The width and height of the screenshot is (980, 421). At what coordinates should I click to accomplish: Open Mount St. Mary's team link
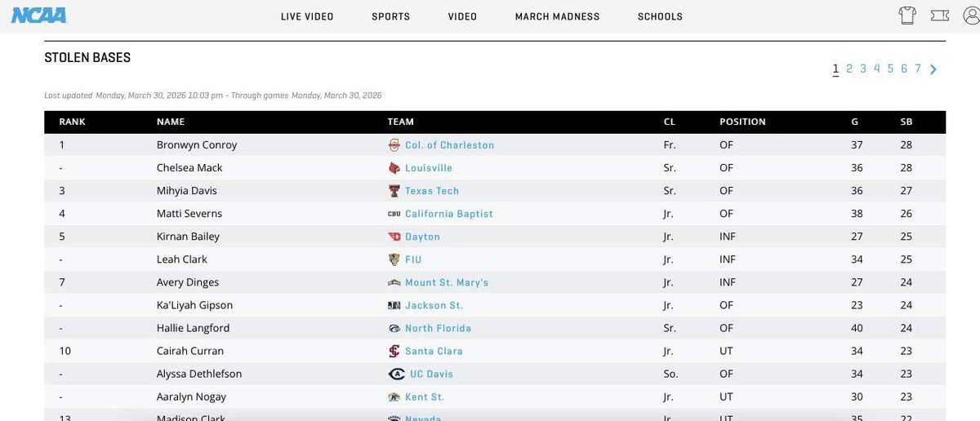pos(447,282)
